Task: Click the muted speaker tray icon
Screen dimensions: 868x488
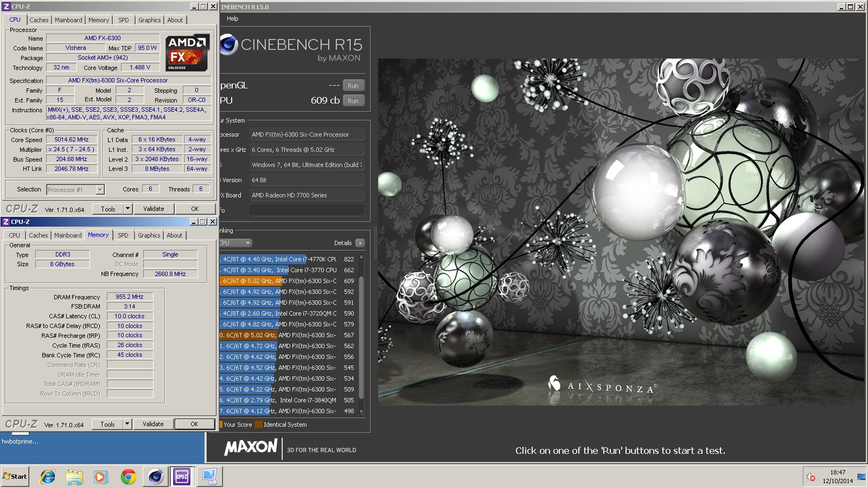Action: tap(811, 477)
